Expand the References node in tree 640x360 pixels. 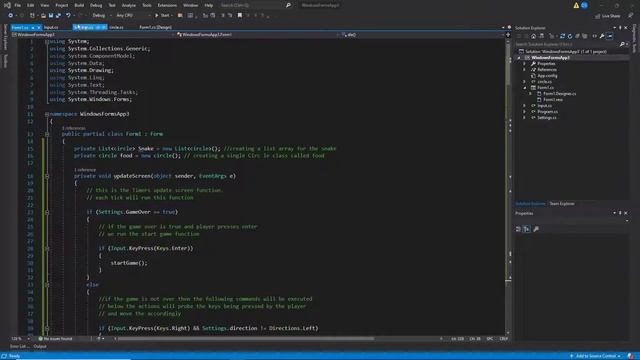point(525,70)
